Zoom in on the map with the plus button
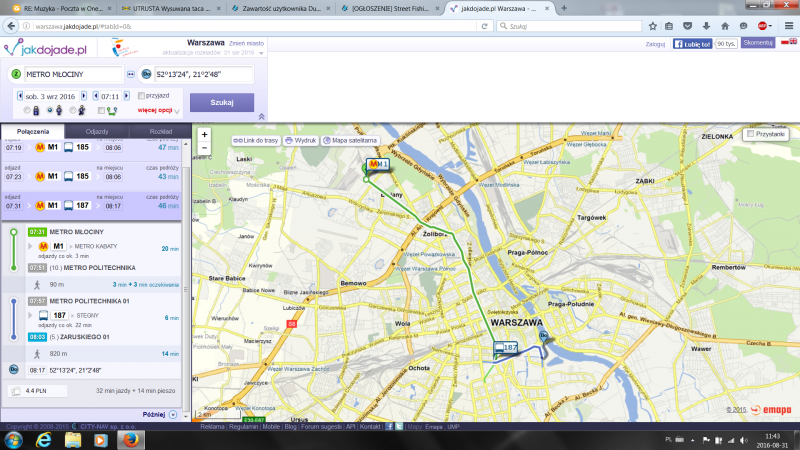800x450 pixels. point(204,134)
